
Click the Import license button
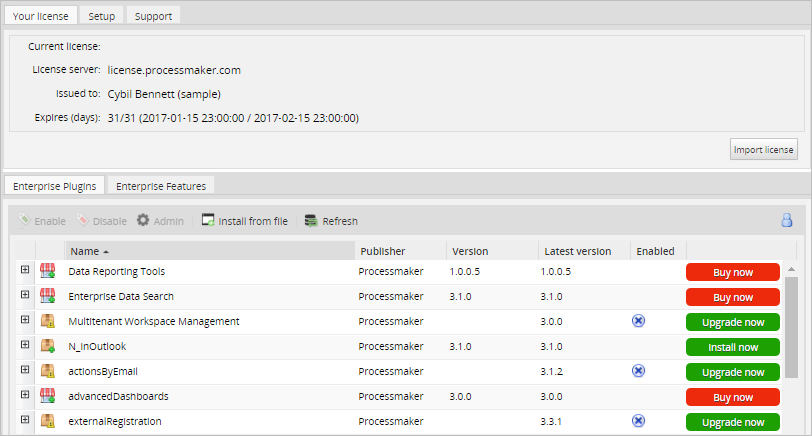click(x=763, y=150)
